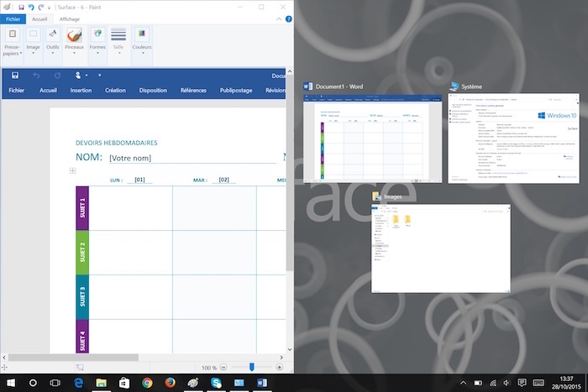Open Firefox from the taskbar
Screen dimensions: 588x392
(170, 383)
